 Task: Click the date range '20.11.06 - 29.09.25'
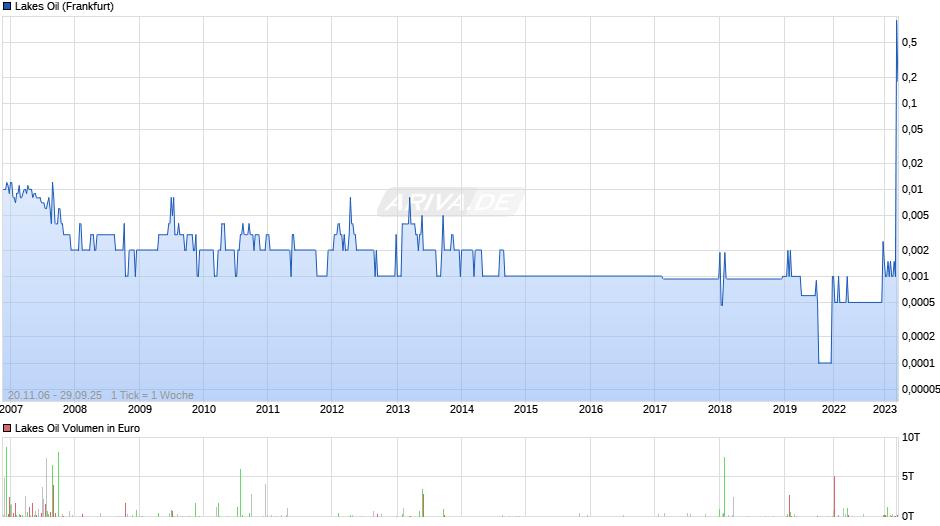point(55,395)
